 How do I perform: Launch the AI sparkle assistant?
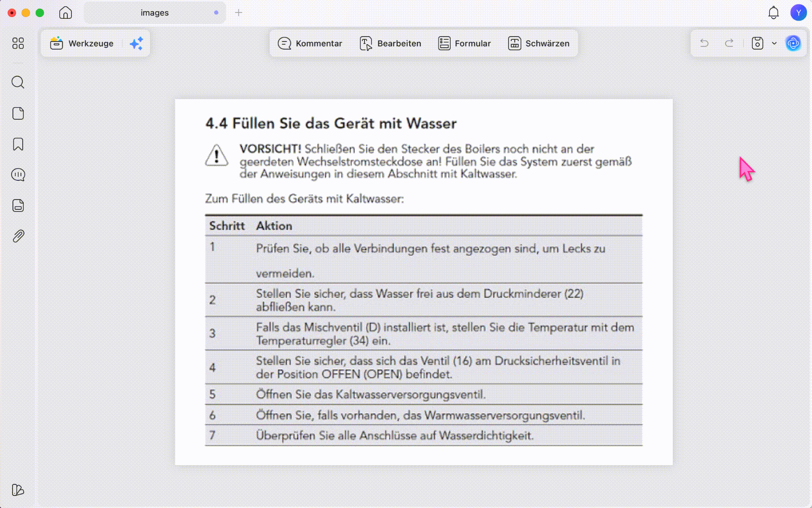(x=136, y=43)
